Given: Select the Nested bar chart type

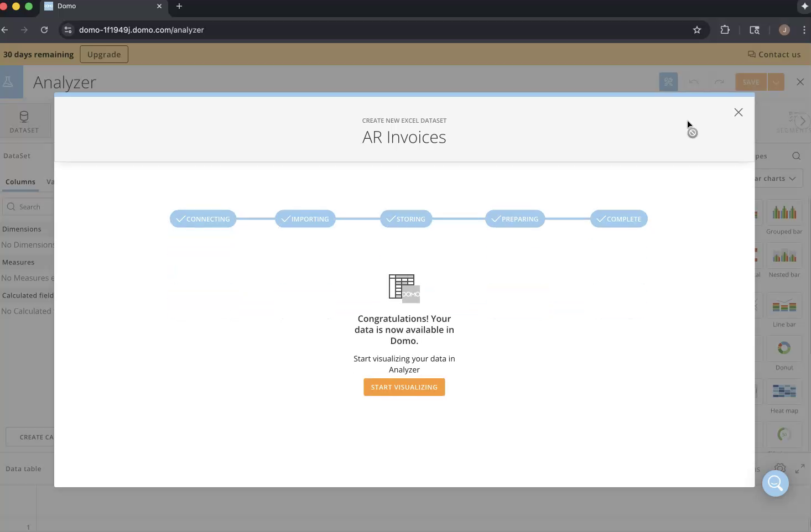Looking at the screenshot, I should click(x=784, y=262).
